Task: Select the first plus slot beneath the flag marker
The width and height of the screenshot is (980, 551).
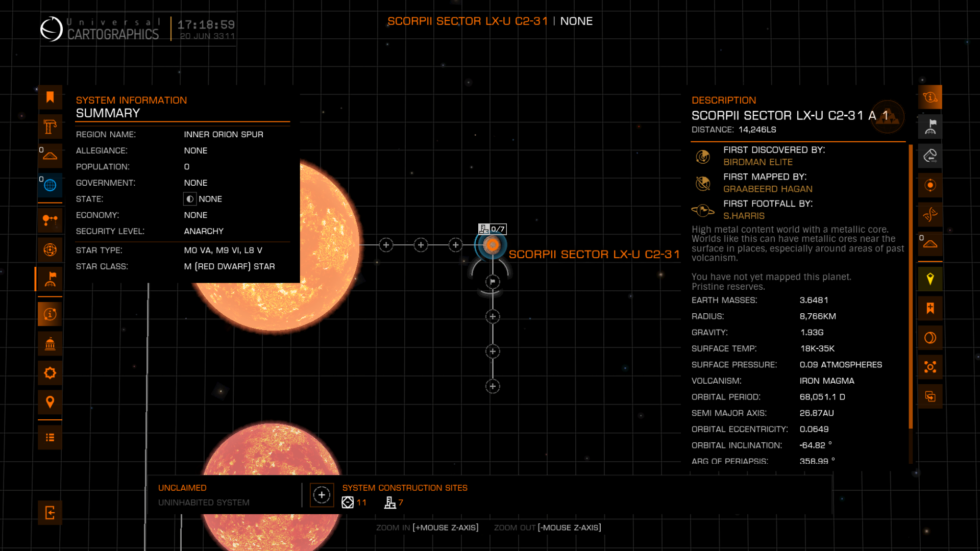Action: (x=493, y=317)
